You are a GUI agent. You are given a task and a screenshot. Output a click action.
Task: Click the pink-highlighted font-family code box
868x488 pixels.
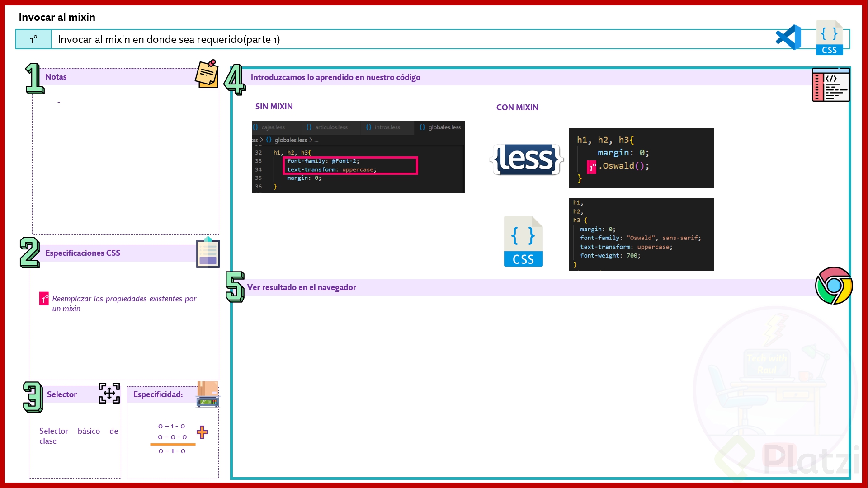tap(350, 165)
